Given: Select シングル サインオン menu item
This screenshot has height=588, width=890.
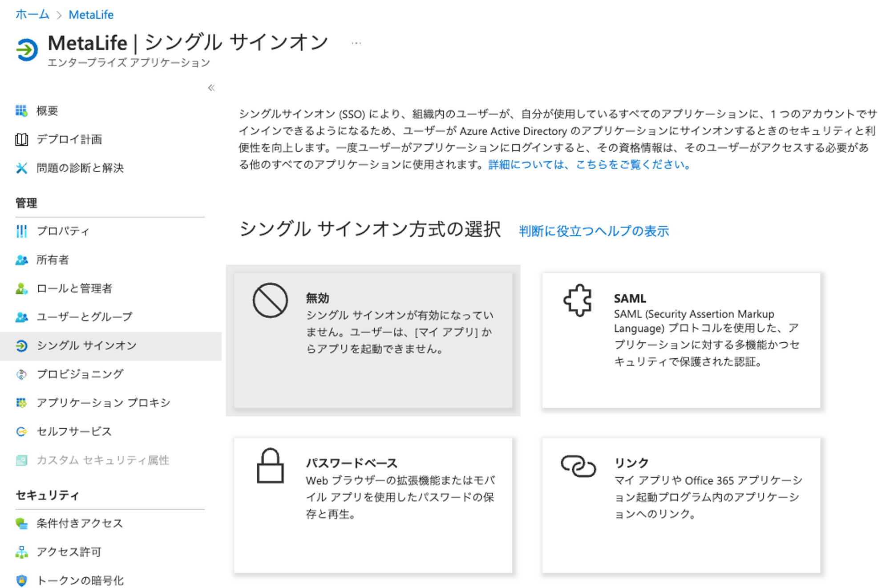Looking at the screenshot, I should (x=110, y=346).
